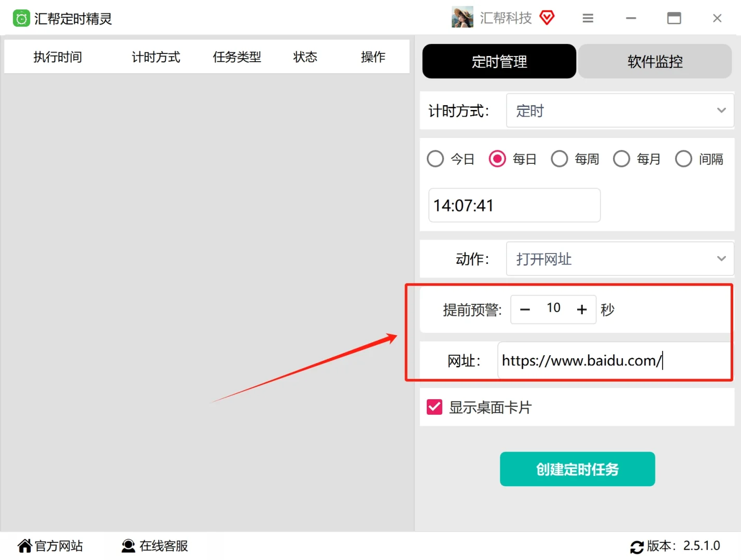This screenshot has width=741, height=560.
Task: Open the 计时方式 dropdown showing 定时
Action: pyautogui.click(x=620, y=110)
